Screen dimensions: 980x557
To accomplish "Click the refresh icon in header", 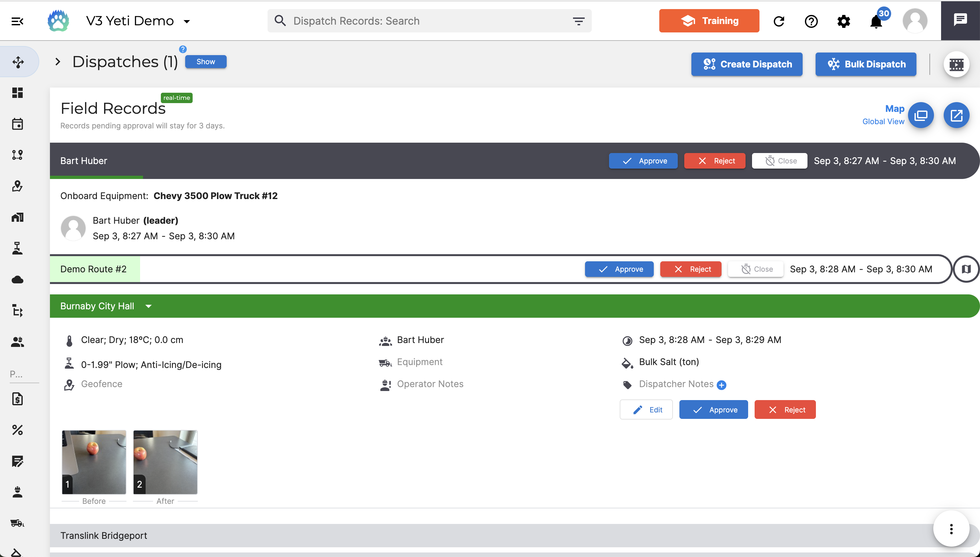I will [779, 21].
